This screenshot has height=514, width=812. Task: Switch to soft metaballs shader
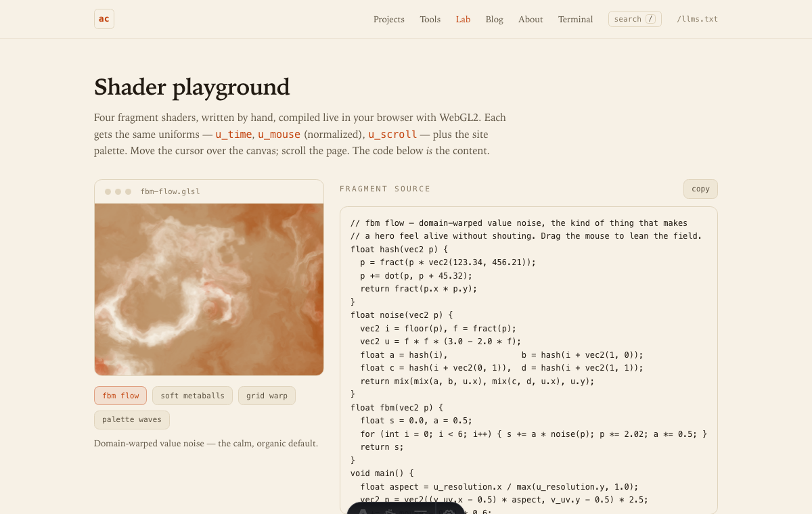(x=192, y=396)
